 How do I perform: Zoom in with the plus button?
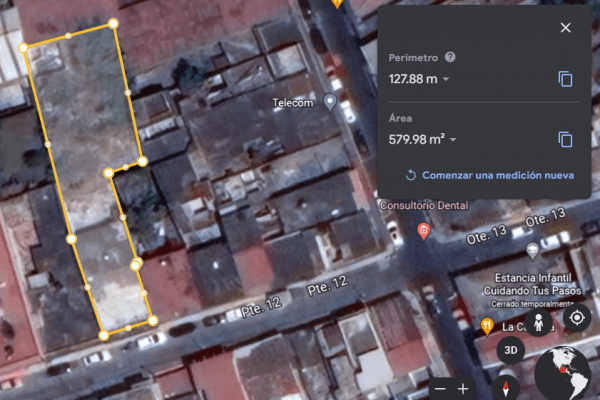[463, 388]
